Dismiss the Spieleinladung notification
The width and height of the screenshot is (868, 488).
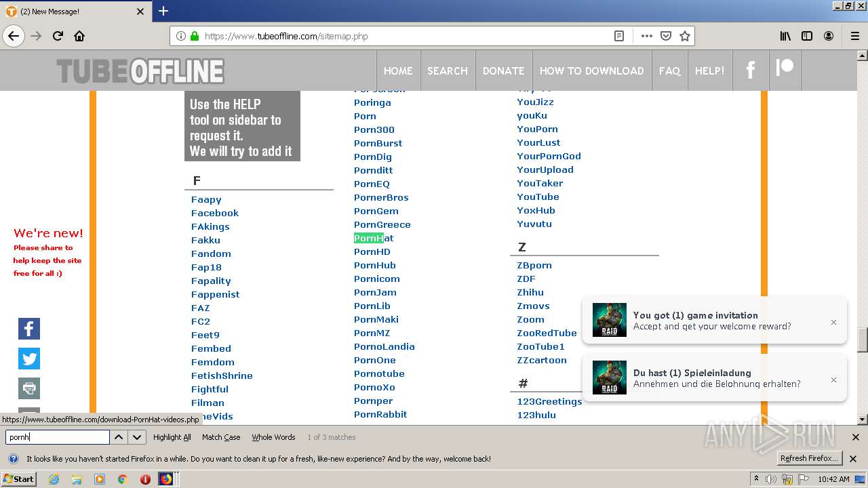click(x=833, y=380)
